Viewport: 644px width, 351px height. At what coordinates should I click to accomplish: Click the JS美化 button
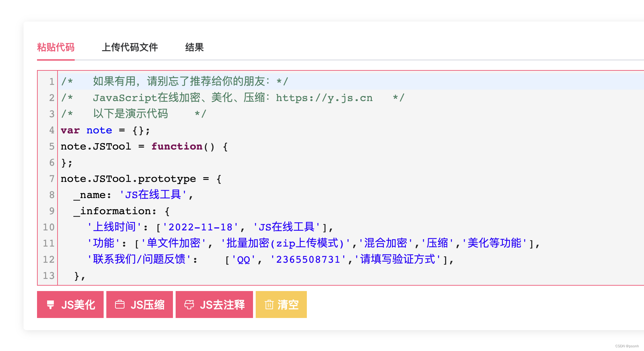(x=70, y=305)
